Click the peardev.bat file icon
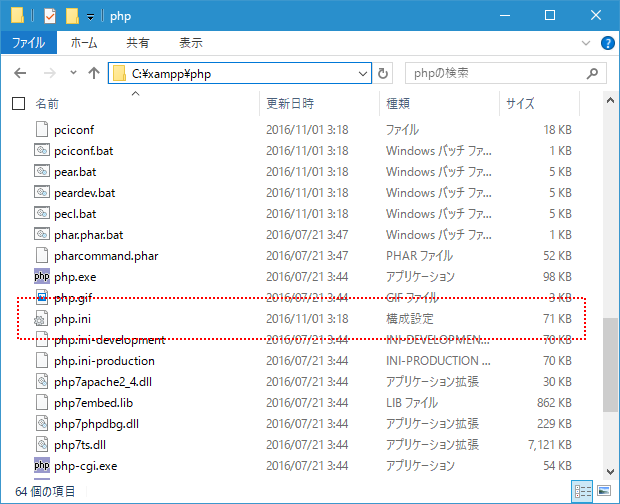620x504 pixels. click(42, 192)
